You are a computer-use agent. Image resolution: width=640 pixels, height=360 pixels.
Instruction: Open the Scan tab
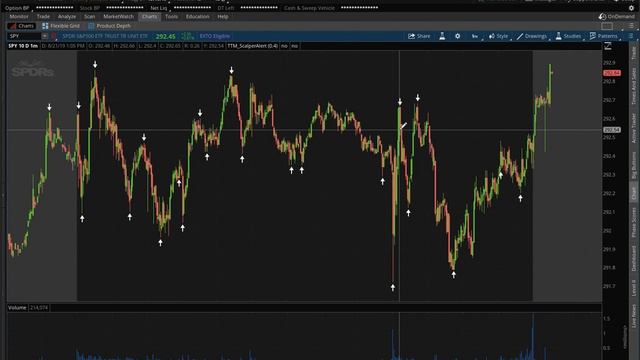coord(89,16)
